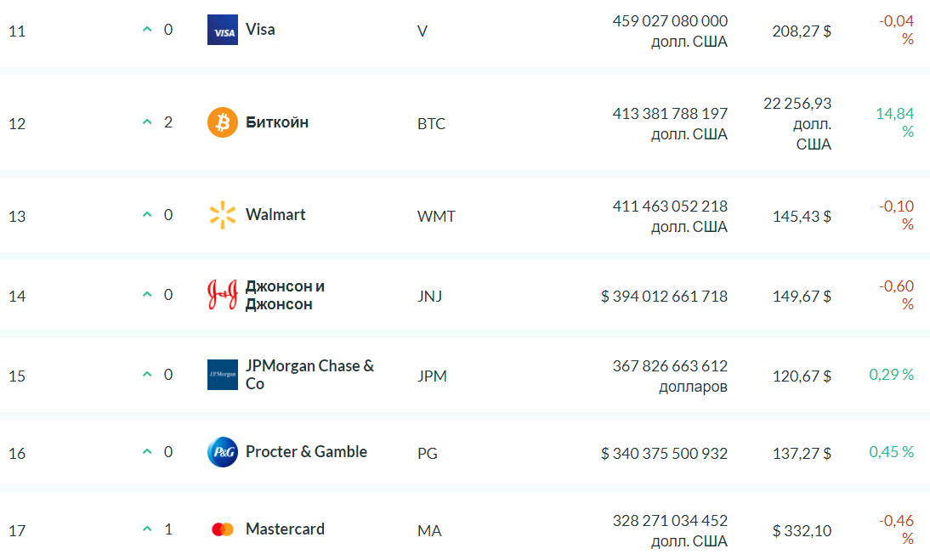Click the BTC ticker symbol
Viewport: 930px width, 560px height.
[x=431, y=124]
